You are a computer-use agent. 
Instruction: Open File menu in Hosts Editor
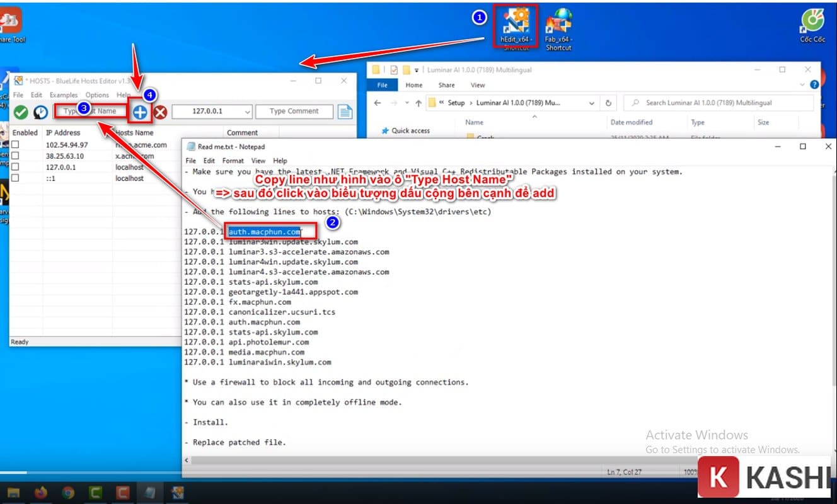click(x=19, y=95)
